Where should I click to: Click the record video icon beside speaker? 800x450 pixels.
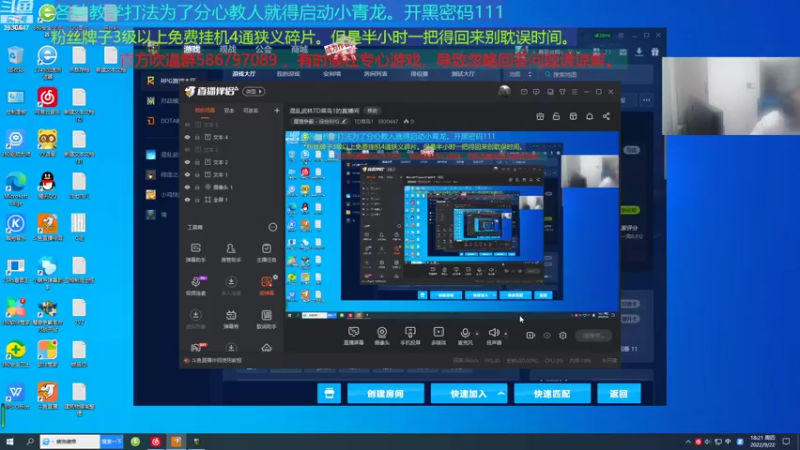(x=530, y=335)
